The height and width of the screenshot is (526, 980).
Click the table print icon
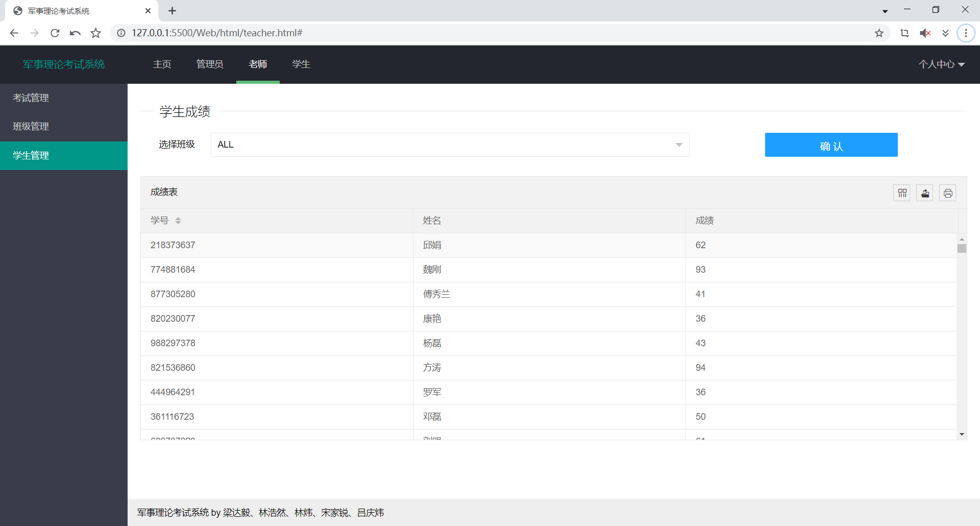[x=948, y=193]
